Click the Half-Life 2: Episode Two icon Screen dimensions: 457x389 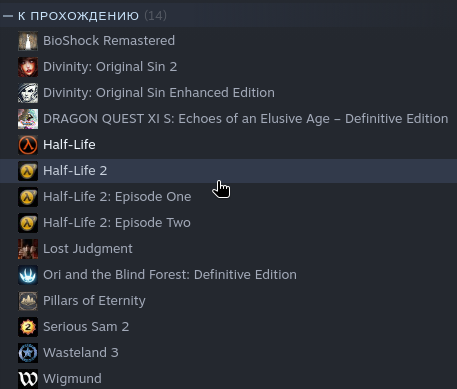(28, 223)
